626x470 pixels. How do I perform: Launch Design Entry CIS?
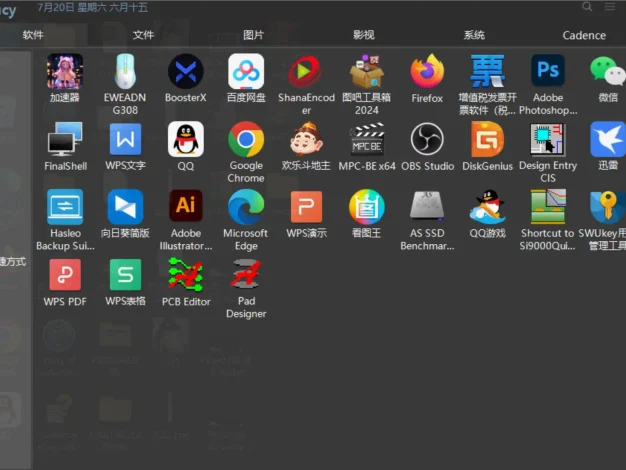tap(548, 139)
